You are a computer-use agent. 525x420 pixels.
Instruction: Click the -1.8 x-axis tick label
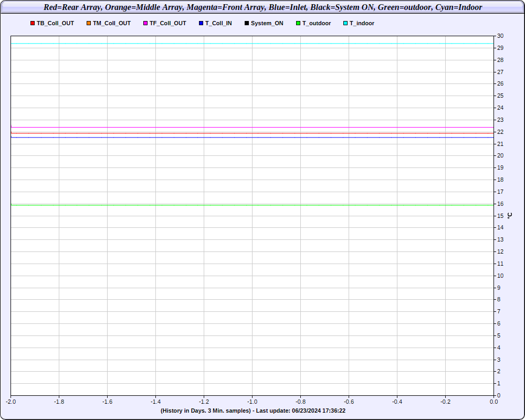pos(59,402)
